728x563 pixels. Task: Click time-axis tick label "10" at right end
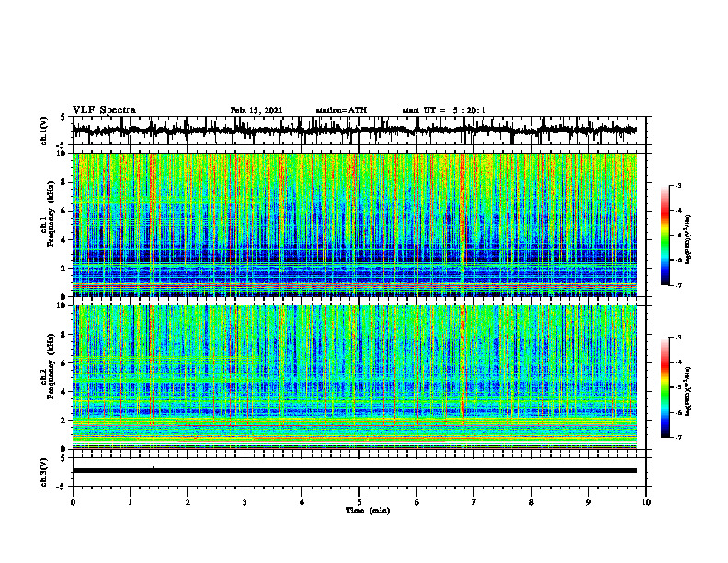646,502
